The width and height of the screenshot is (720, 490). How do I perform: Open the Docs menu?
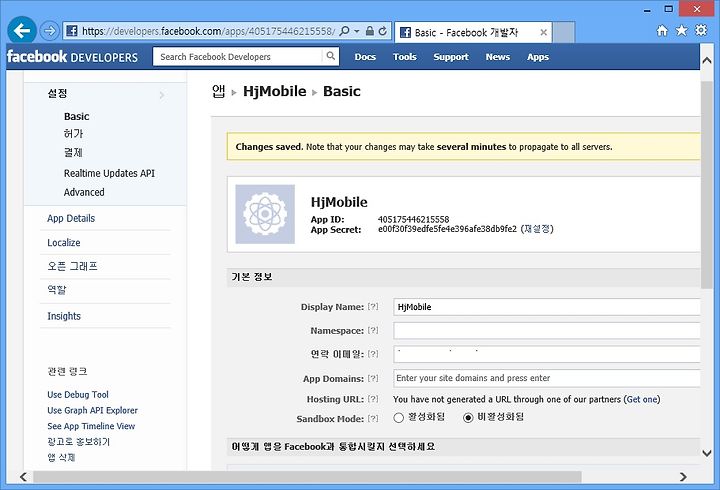tap(365, 57)
